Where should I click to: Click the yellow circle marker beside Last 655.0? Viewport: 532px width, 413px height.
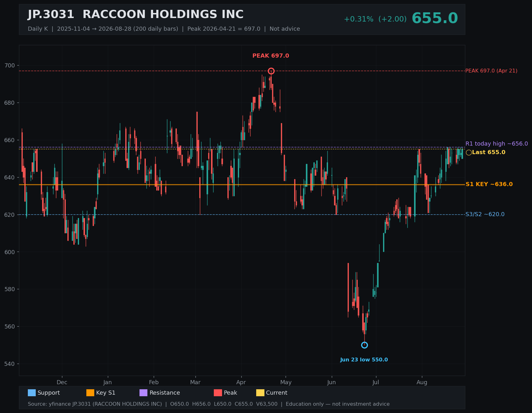click(469, 153)
